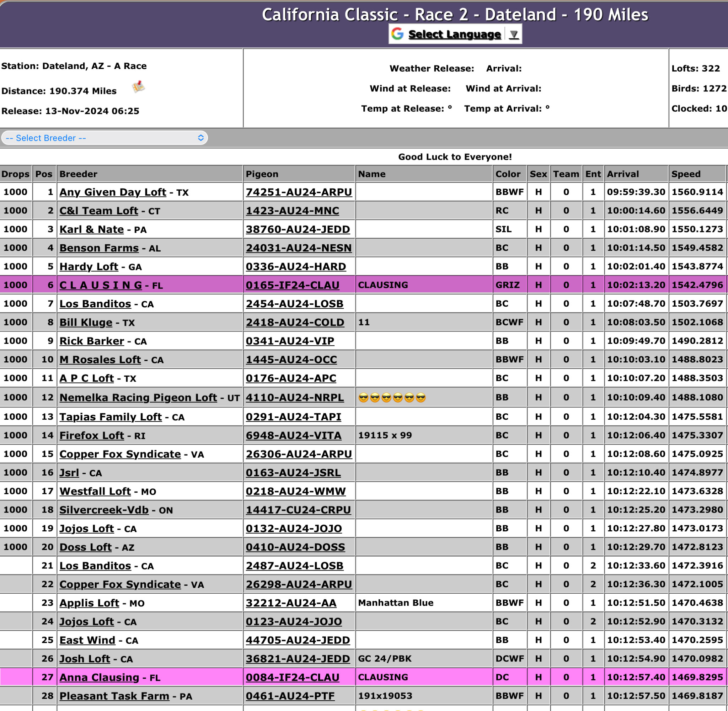The image size is (728, 711).
Task: Select the GRIZ color cell
Action: point(510,285)
